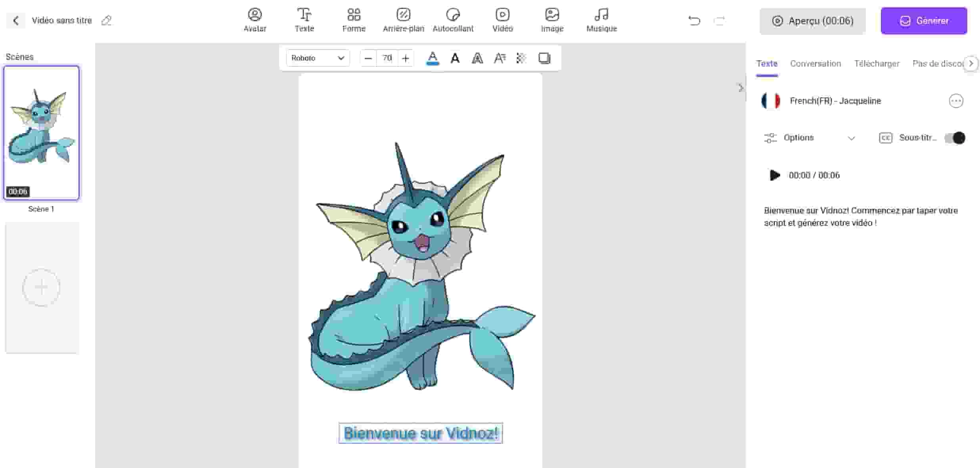This screenshot has width=980, height=468.
Task: Decrease font size with minus button
Action: 368,58
